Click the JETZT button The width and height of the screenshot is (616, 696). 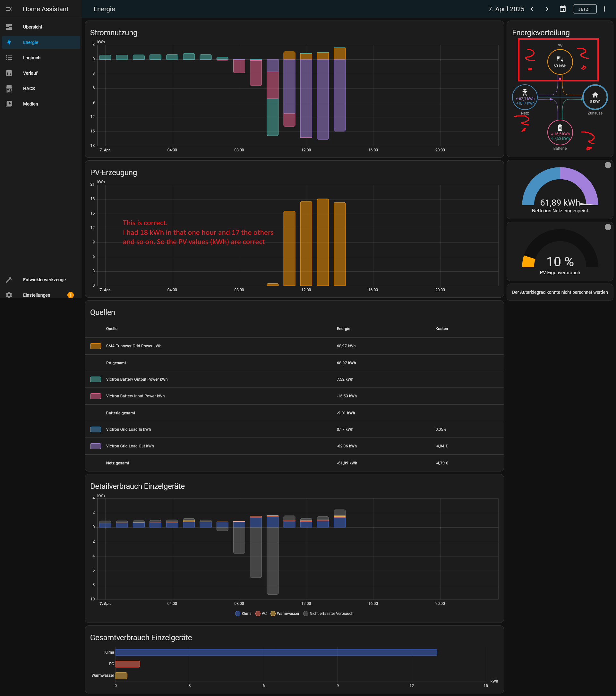pyautogui.click(x=584, y=9)
